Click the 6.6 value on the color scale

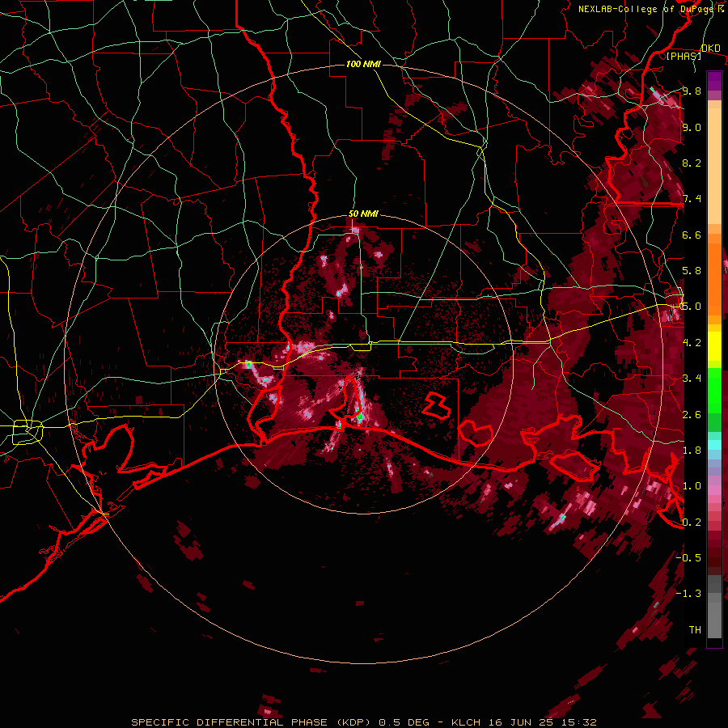692,235
